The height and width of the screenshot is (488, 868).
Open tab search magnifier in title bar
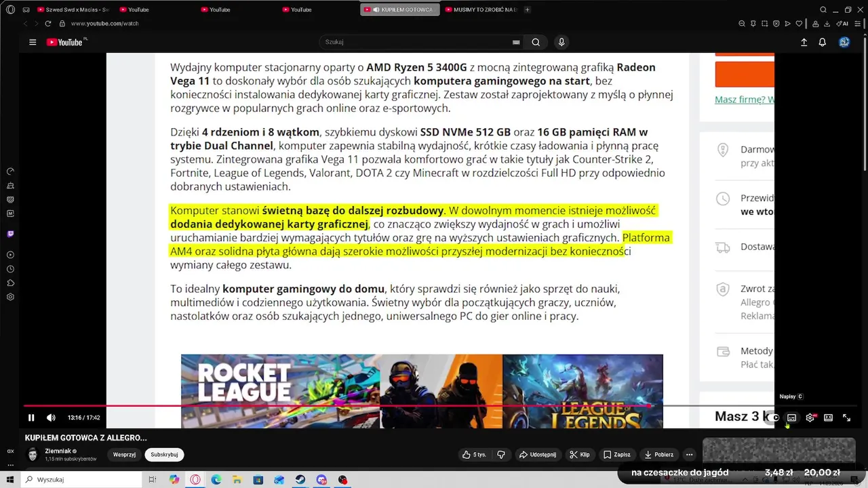[823, 9]
